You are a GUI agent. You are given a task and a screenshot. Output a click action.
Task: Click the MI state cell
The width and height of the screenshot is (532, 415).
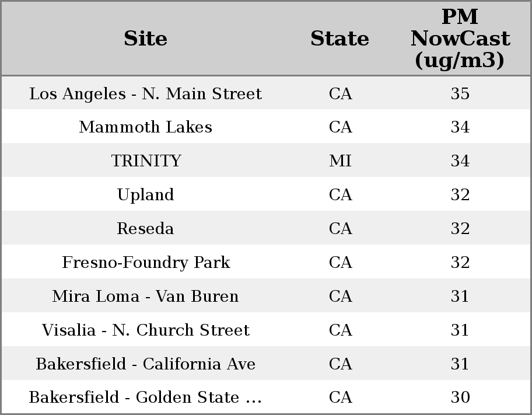click(x=340, y=161)
